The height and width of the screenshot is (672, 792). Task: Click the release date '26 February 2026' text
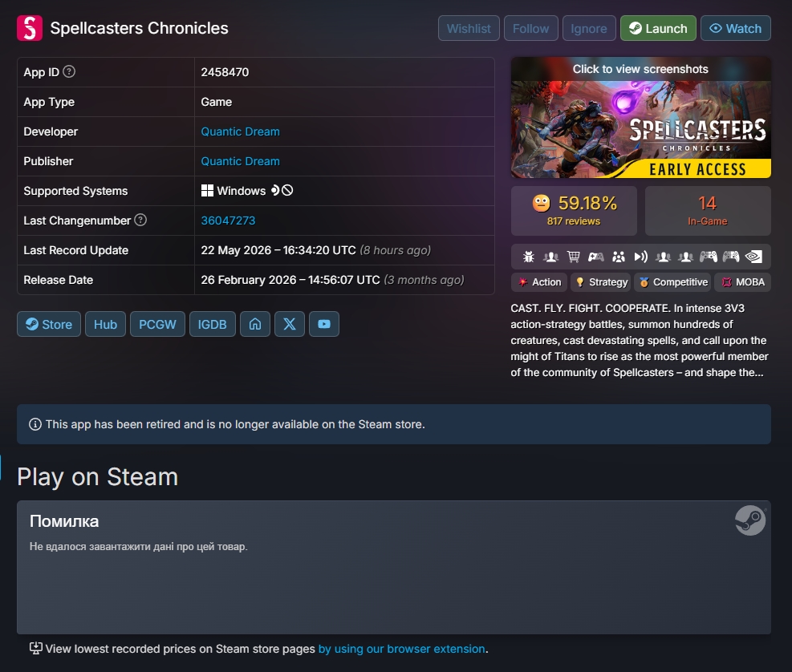247,280
